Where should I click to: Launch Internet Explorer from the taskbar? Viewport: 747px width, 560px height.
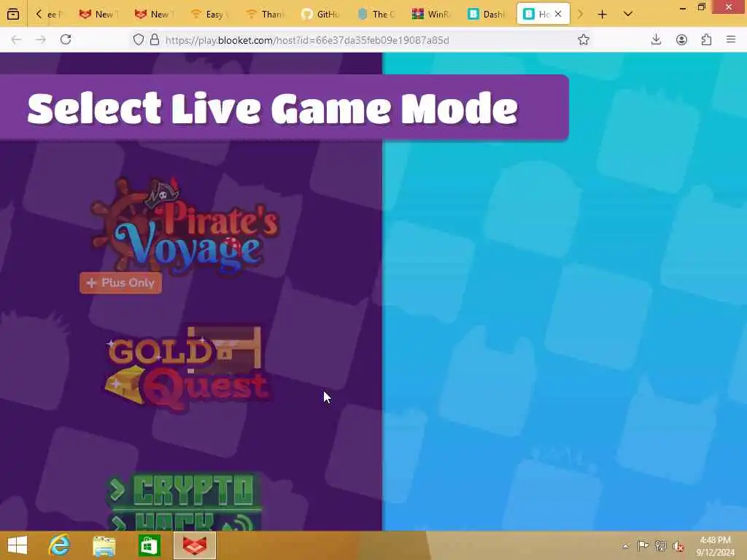tap(59, 545)
